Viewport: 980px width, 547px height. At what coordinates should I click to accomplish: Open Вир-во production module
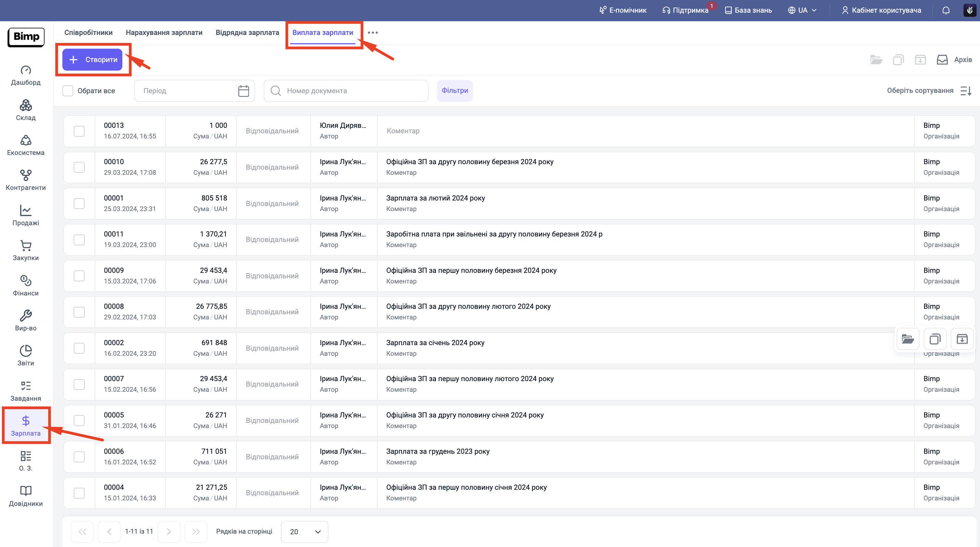(25, 321)
